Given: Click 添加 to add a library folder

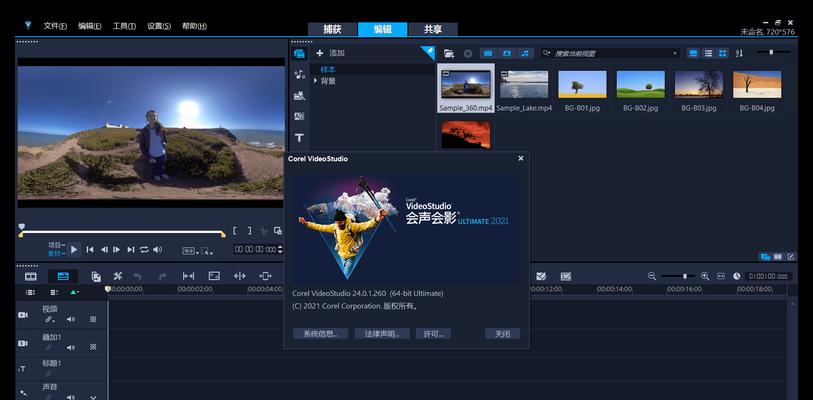Looking at the screenshot, I should [x=330, y=53].
